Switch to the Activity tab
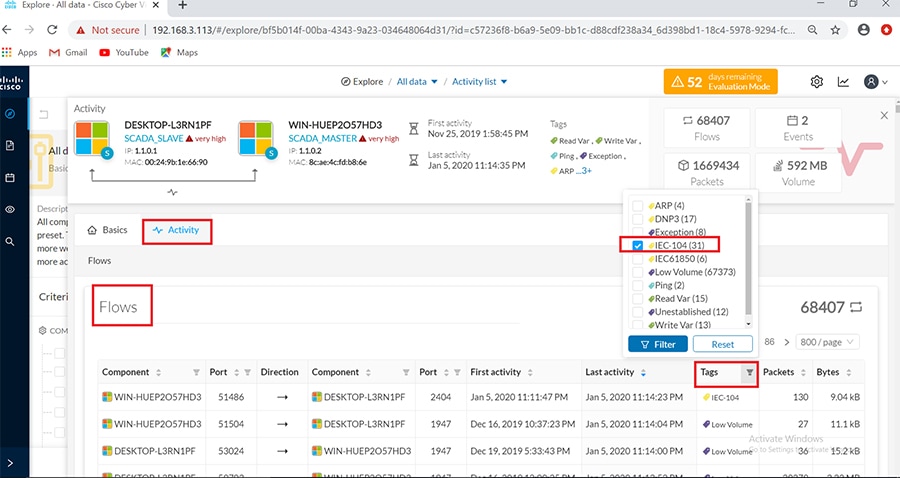 [x=177, y=231]
